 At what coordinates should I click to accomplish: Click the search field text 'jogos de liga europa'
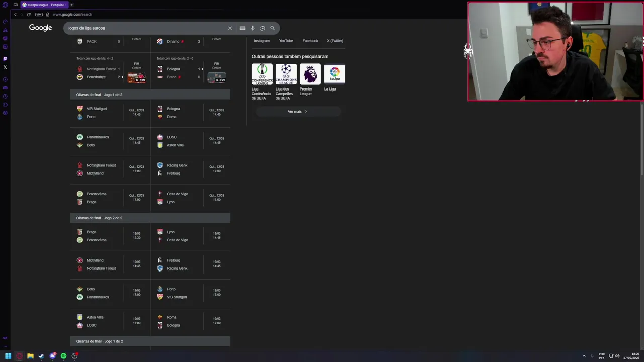87,28
